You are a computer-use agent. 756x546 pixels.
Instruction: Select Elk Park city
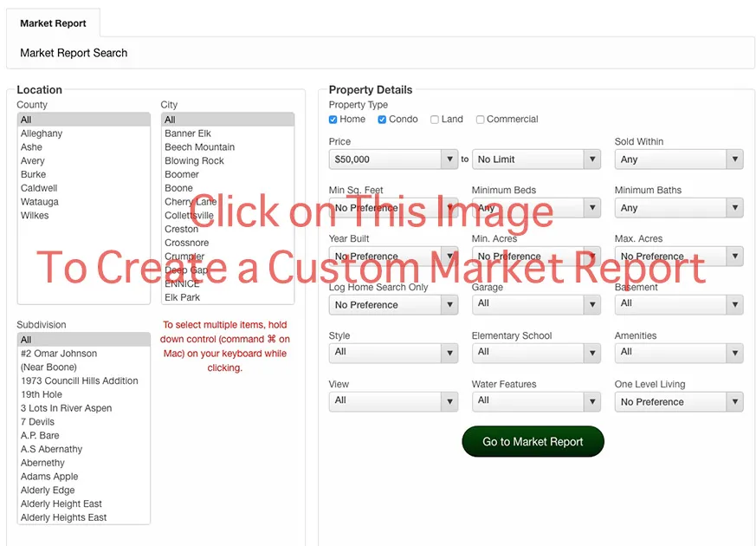(x=228, y=297)
